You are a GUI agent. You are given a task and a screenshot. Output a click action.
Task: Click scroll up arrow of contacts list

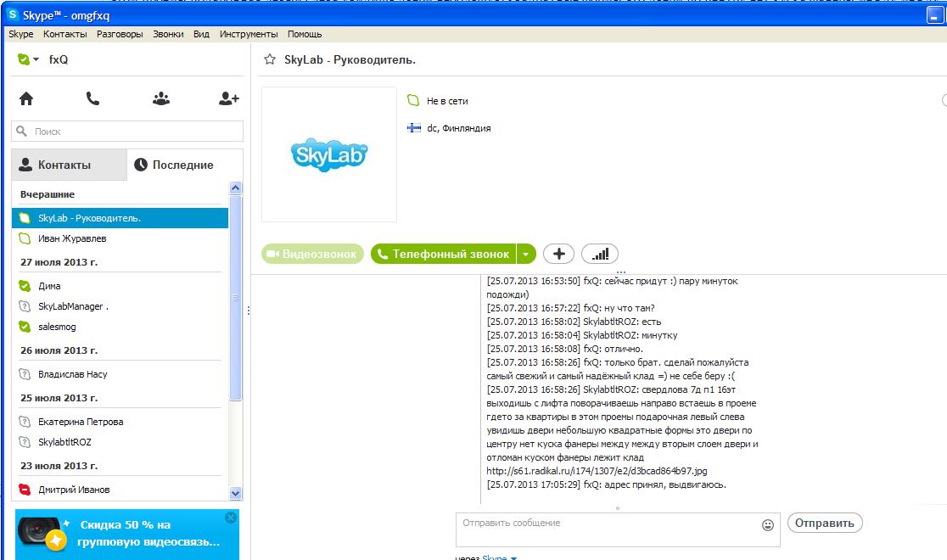(x=236, y=188)
